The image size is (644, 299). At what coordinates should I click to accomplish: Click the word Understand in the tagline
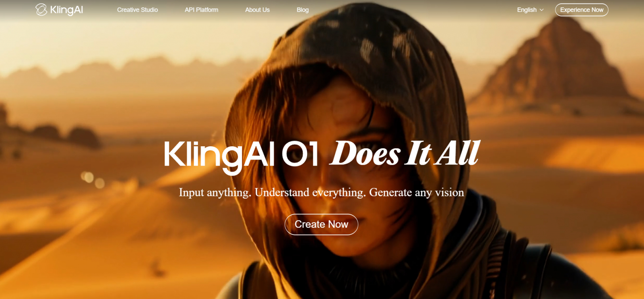(x=282, y=192)
